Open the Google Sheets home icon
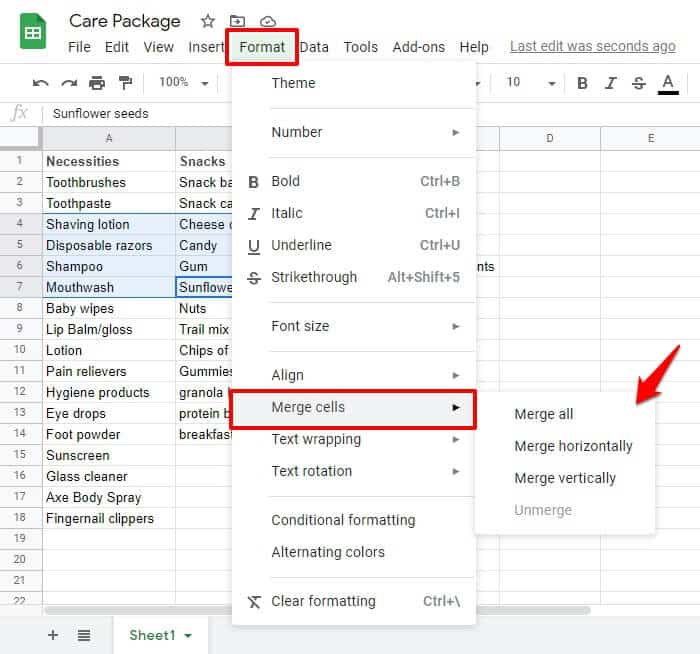 (x=33, y=31)
